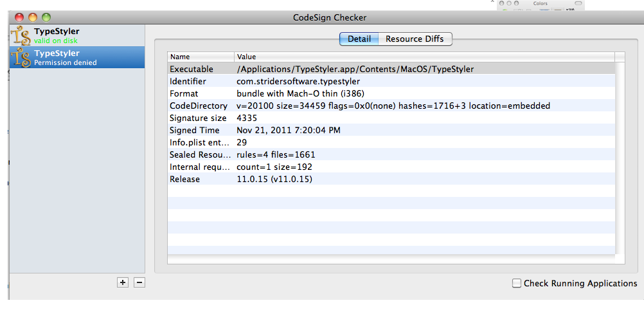Select the Info.plist entries row

(x=391, y=143)
